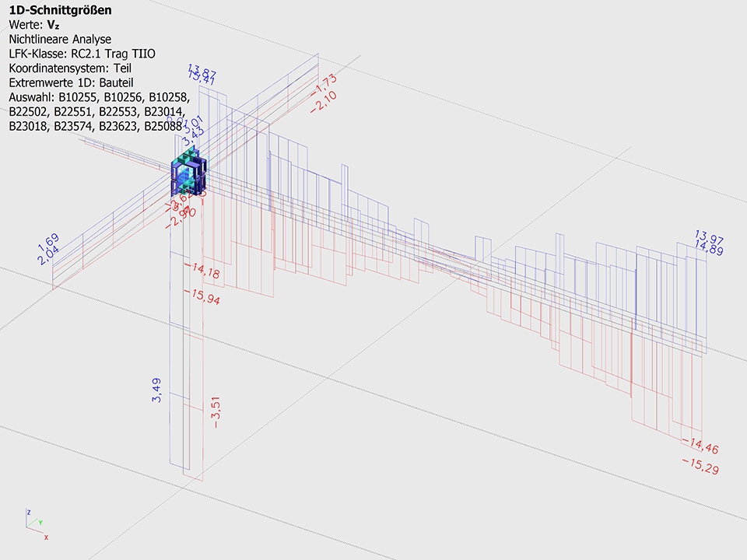Viewport: 747px width, 560px height.
Task: Click the LFK-Klasse RC2.1 Trag TIIO text
Action: pos(82,52)
